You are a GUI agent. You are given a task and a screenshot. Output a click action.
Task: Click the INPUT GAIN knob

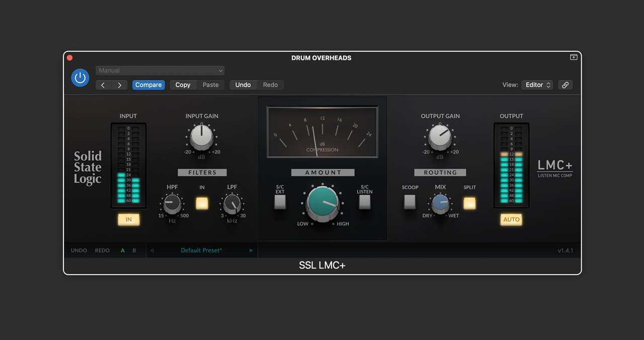click(x=202, y=137)
